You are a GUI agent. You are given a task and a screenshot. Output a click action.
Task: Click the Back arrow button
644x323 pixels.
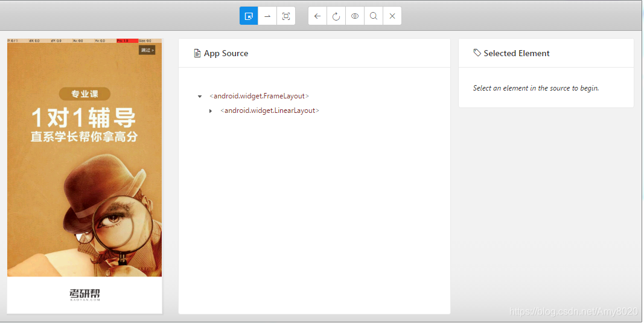317,16
